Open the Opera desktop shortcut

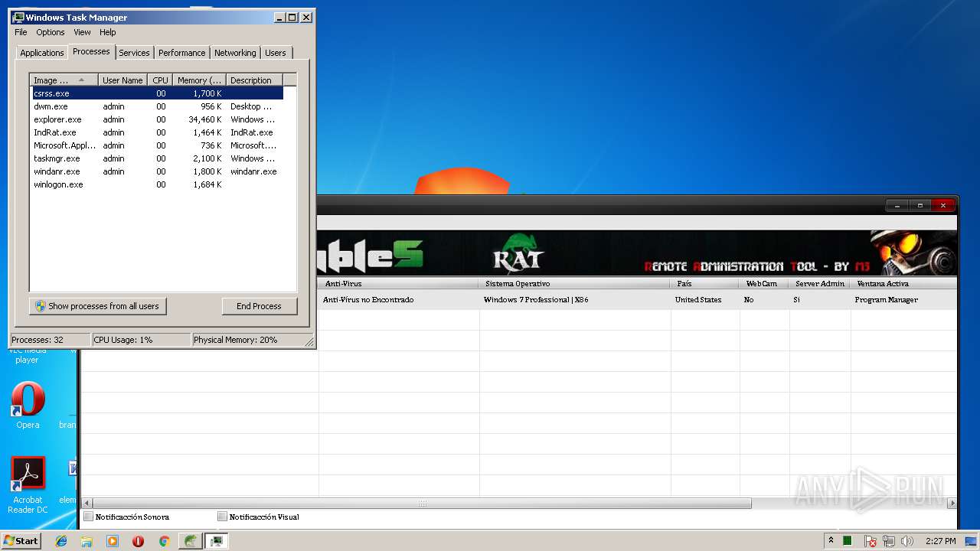pyautogui.click(x=28, y=404)
